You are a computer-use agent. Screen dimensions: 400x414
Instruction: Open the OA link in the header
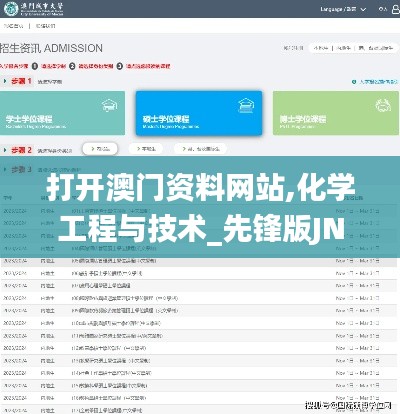(383, 9)
